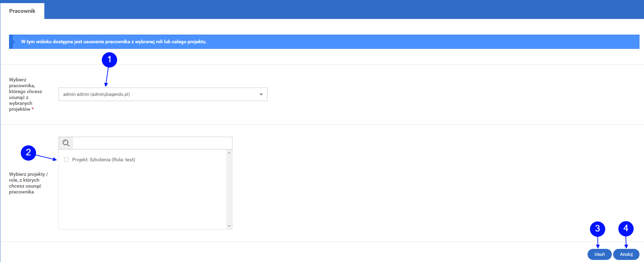Switch to the Pracownik tab
Viewport: 644px width, 262px height.
[x=22, y=11]
